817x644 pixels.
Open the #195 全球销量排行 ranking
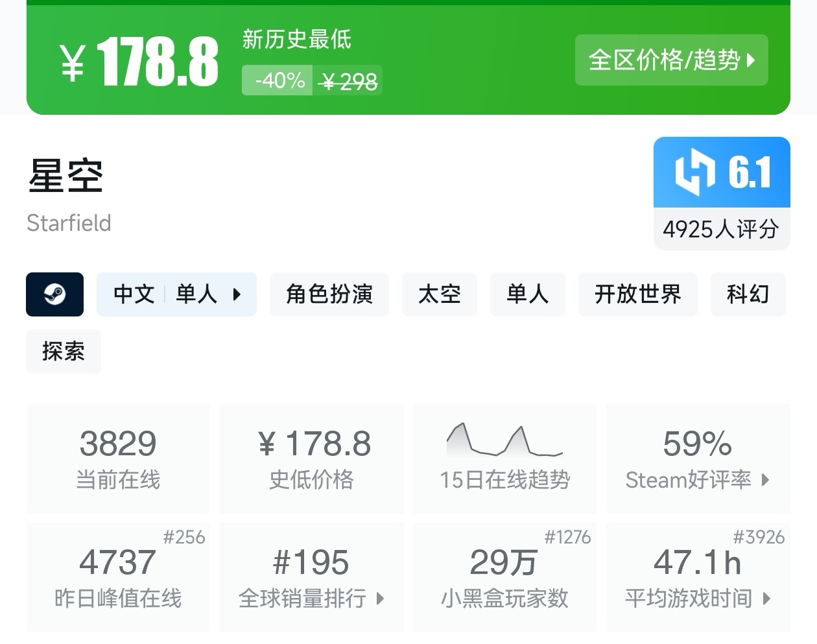click(311, 577)
